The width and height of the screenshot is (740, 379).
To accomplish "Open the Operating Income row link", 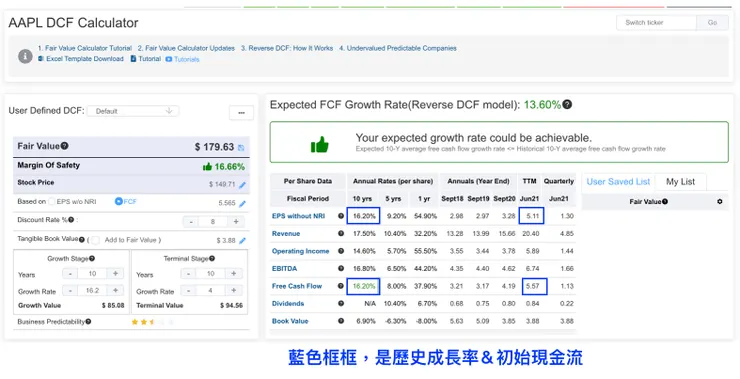I will coord(301,251).
